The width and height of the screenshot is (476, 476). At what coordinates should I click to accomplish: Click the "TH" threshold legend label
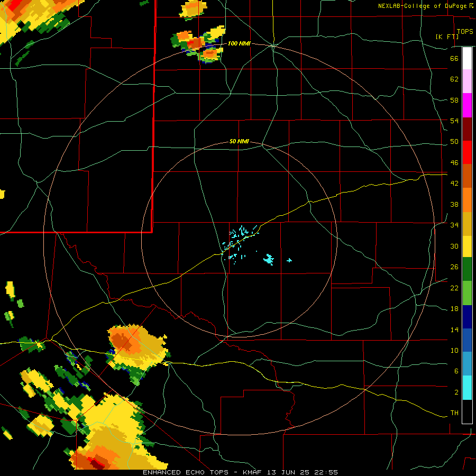coord(454,413)
